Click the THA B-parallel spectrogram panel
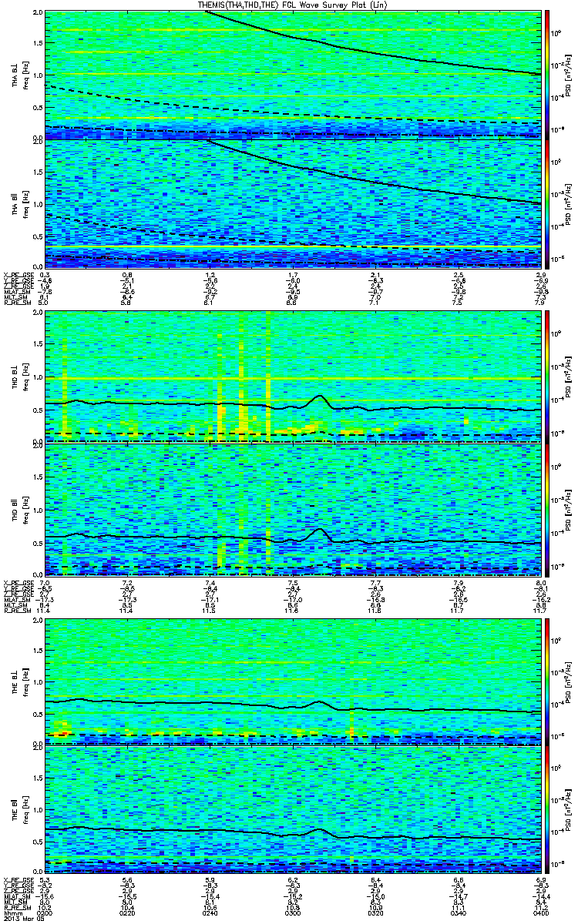The image size is (578, 924). (x=292, y=203)
